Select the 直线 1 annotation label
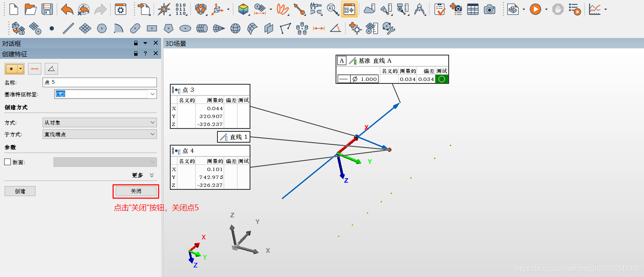The image size is (644, 277). [234, 137]
